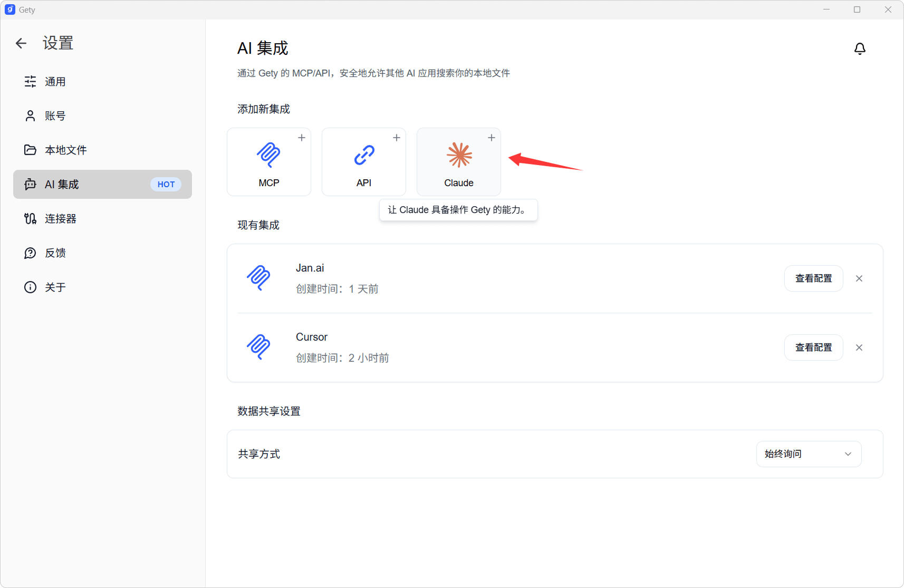Click the Cursor integration name
Image resolution: width=904 pixels, height=588 pixels.
coord(312,337)
